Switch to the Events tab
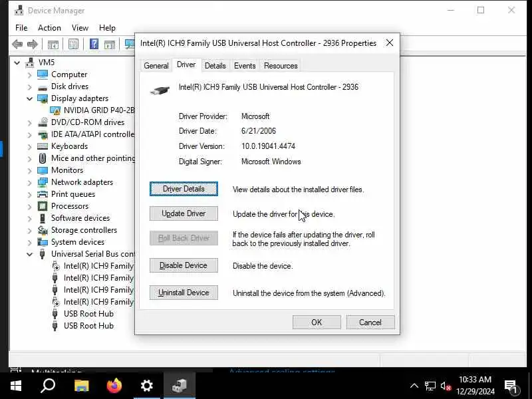The image size is (532, 399). click(x=245, y=65)
